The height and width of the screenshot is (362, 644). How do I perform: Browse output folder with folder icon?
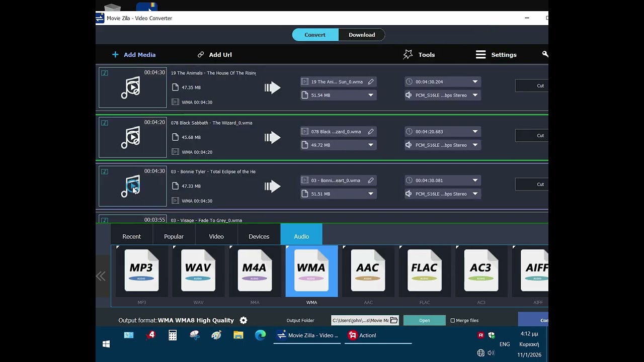(394, 320)
